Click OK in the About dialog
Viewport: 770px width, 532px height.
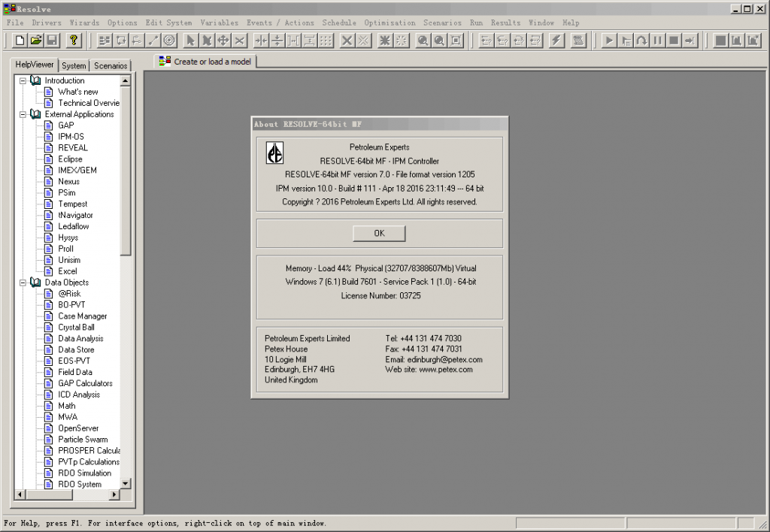pyautogui.click(x=379, y=233)
